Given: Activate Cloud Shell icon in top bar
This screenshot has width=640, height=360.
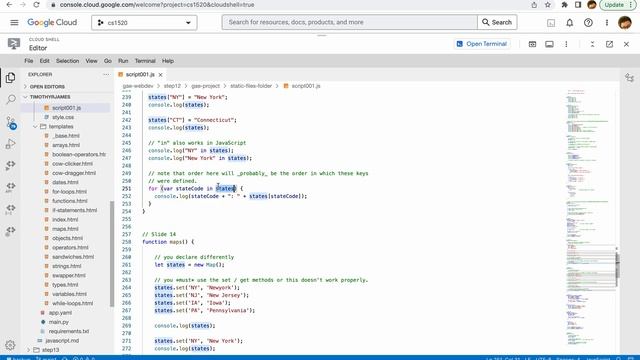Looking at the screenshot, I should coord(551,23).
